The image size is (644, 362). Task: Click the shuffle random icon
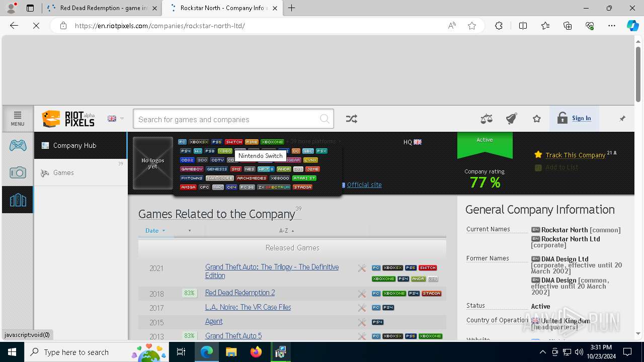click(x=352, y=119)
